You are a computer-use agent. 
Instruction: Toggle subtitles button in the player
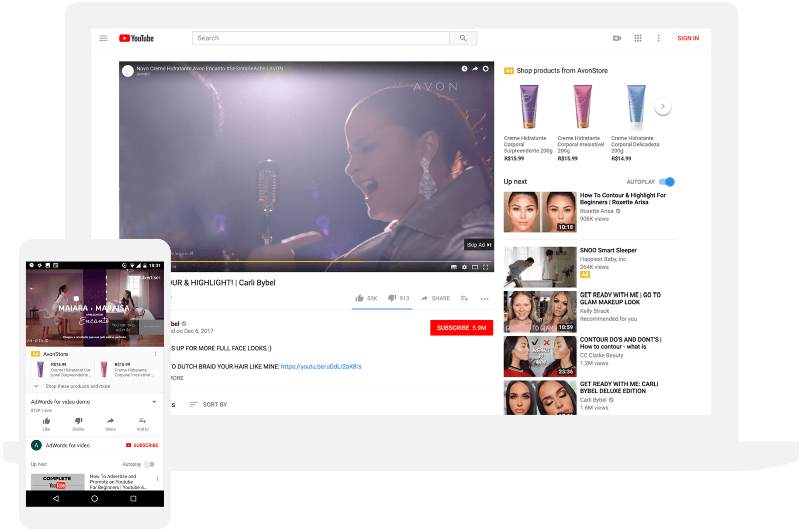click(454, 267)
